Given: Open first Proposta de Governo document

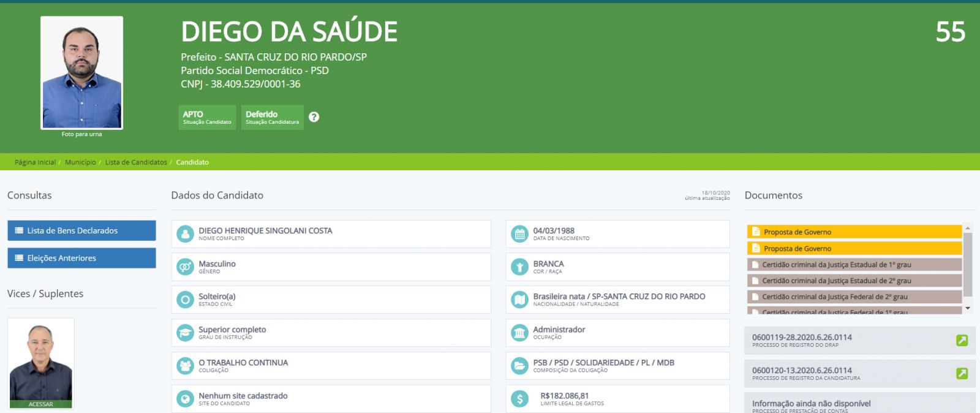Looking at the screenshot, I should (854, 232).
